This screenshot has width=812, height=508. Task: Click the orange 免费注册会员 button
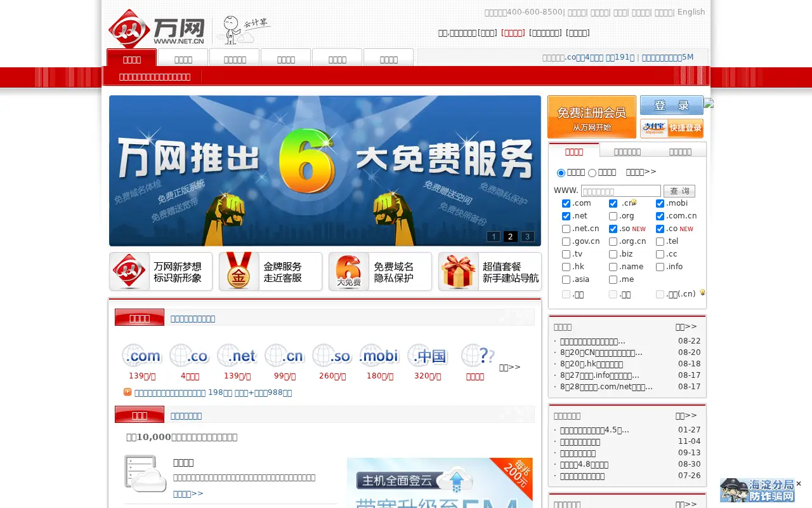(592, 117)
